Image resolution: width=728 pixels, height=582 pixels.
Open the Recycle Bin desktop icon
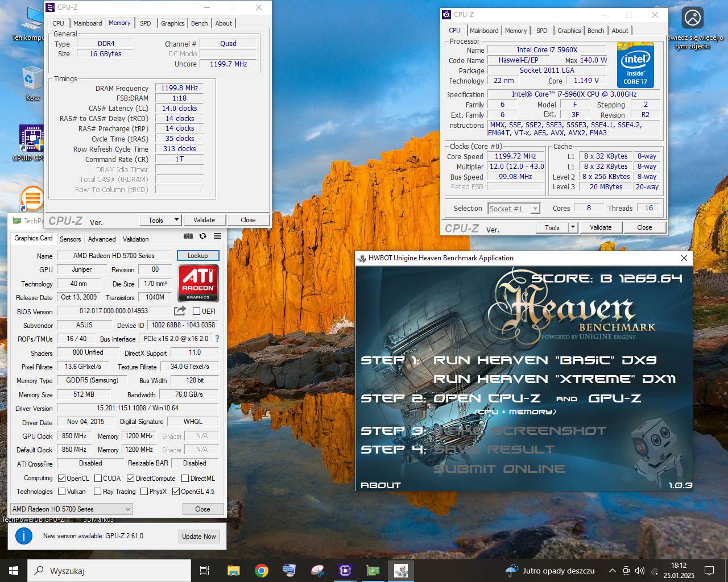32,84
